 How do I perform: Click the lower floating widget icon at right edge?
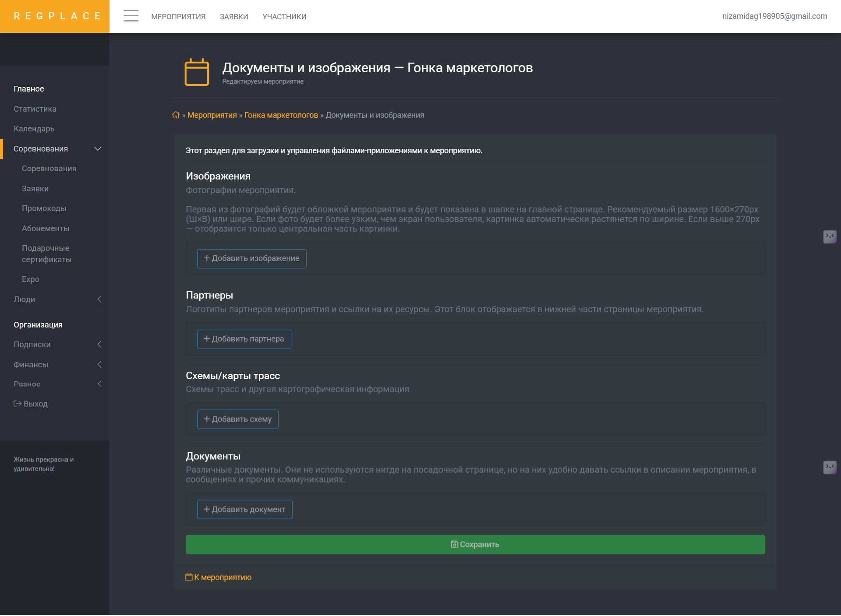830,467
